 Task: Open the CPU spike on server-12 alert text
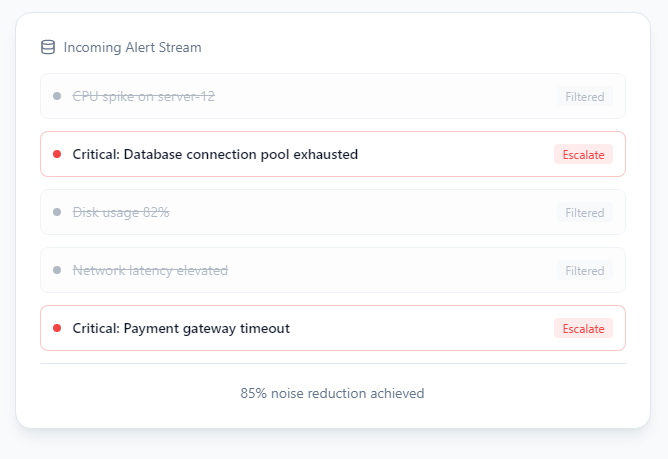[x=143, y=97]
